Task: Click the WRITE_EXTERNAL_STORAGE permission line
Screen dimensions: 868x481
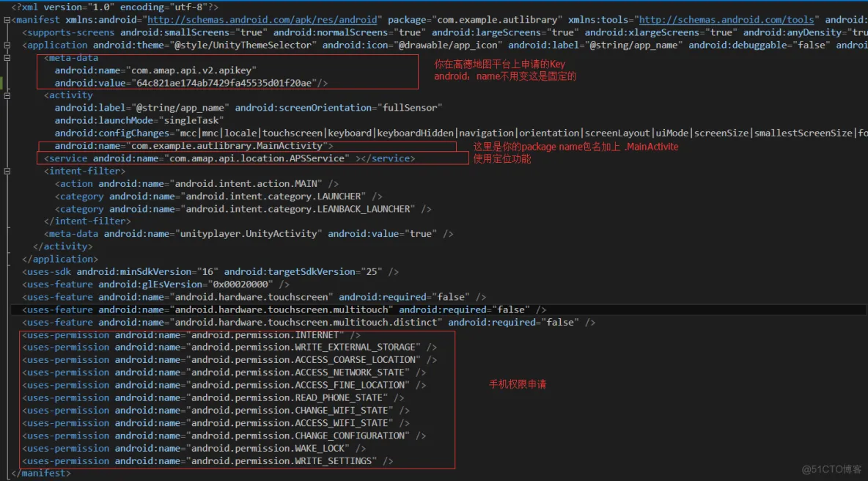Action: [229, 348]
